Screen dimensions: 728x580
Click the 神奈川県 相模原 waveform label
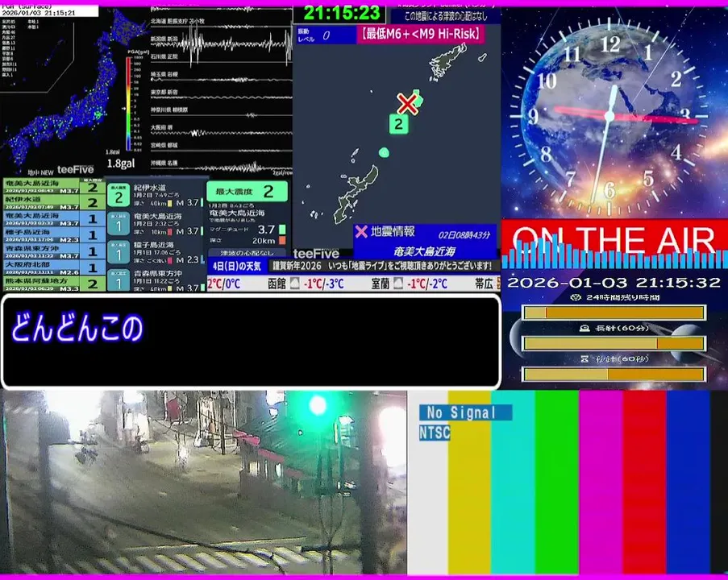pyautogui.click(x=169, y=110)
